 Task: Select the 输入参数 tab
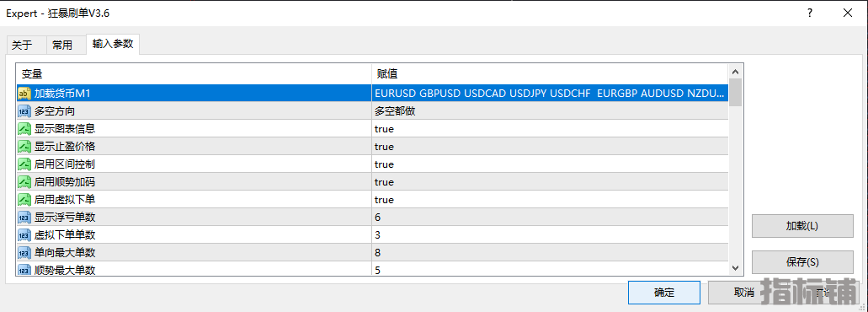pos(113,45)
